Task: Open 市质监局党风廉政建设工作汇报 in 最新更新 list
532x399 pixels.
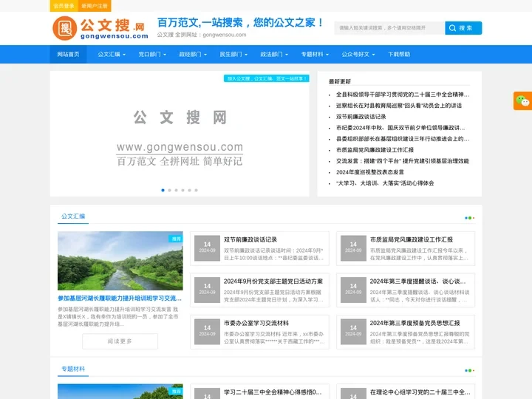Action: click(375, 150)
